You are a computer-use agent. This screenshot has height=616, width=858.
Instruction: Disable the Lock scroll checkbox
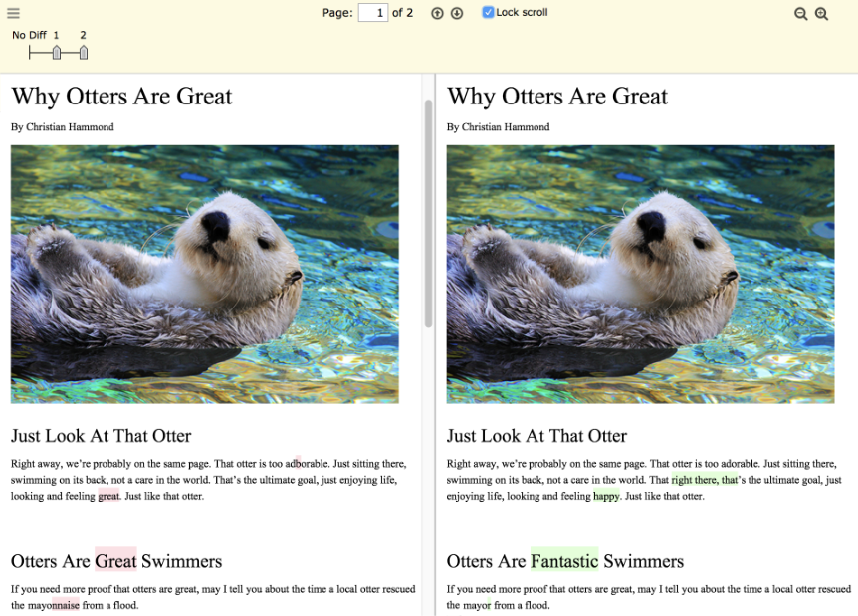point(488,13)
